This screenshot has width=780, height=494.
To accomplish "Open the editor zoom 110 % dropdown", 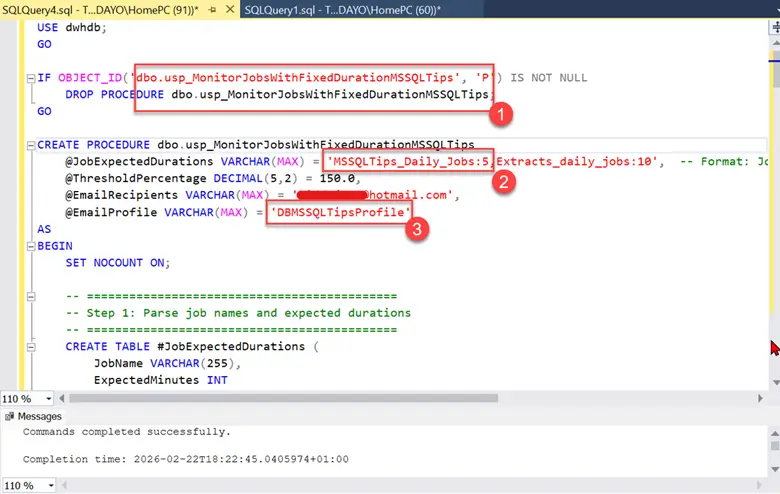I will point(48,398).
